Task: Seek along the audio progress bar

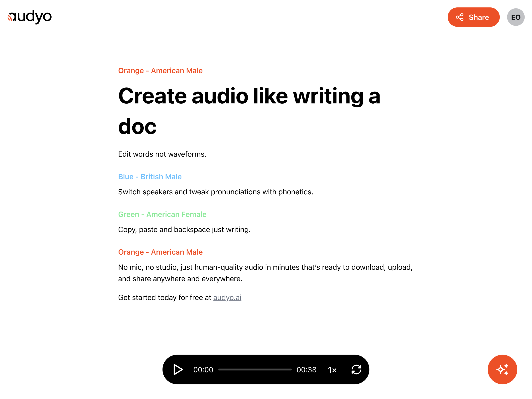Action: coord(255,370)
